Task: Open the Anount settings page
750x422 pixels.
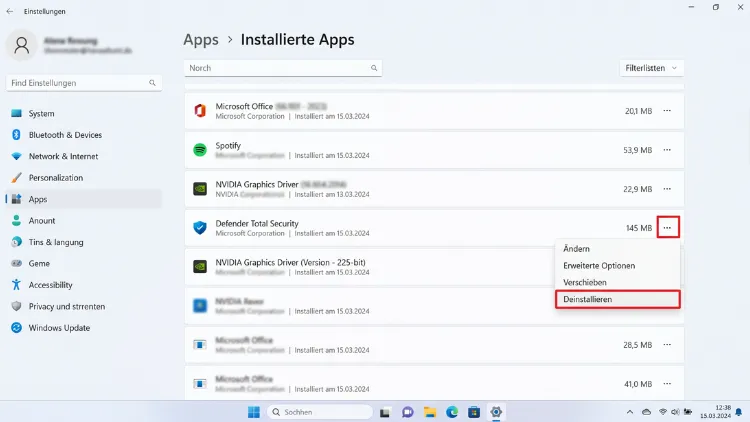Action: click(x=84, y=221)
